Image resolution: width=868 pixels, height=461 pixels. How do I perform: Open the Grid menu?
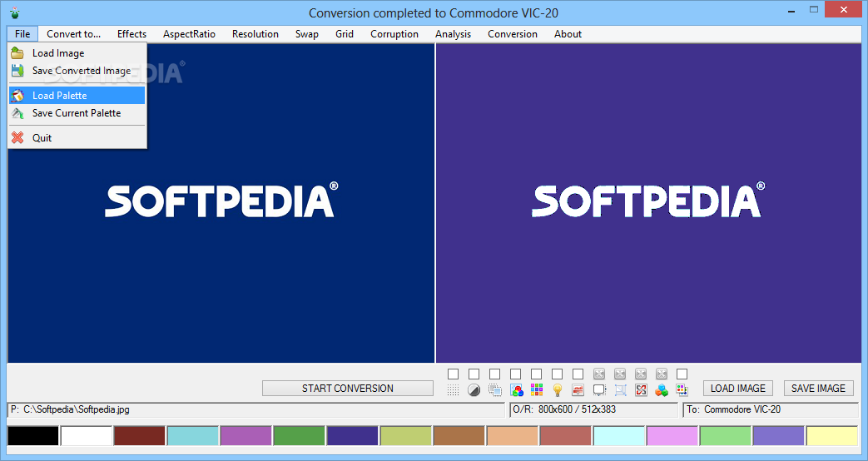coord(345,34)
